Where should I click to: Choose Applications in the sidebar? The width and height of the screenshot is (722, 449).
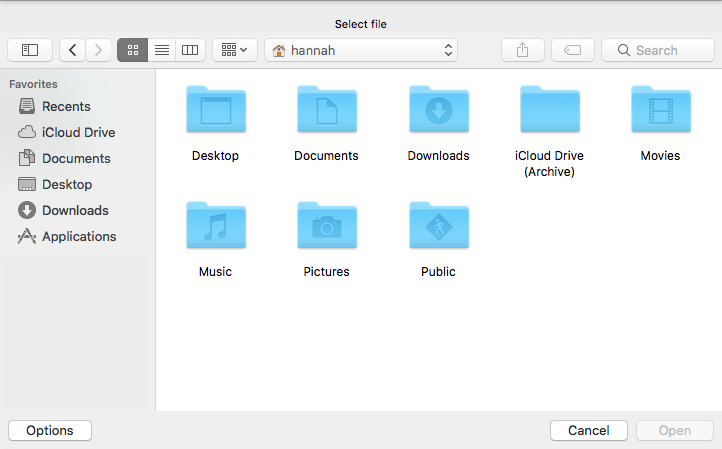(78, 236)
